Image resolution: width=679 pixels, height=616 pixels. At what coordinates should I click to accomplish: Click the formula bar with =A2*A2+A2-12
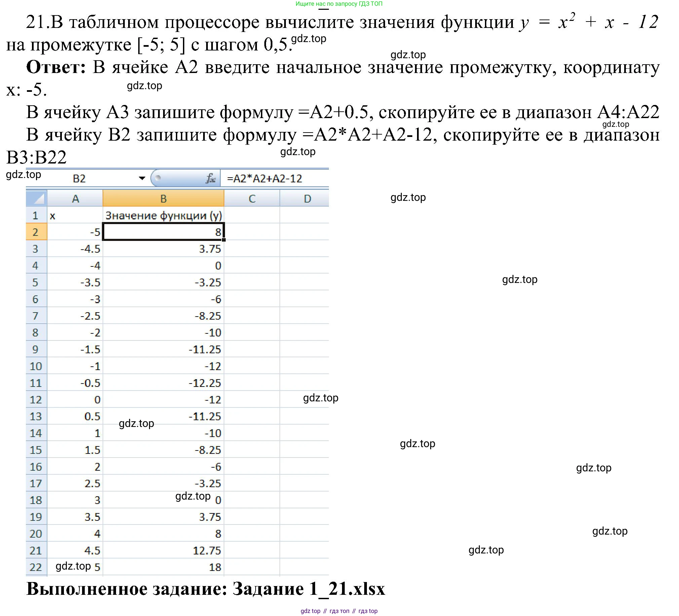(275, 179)
